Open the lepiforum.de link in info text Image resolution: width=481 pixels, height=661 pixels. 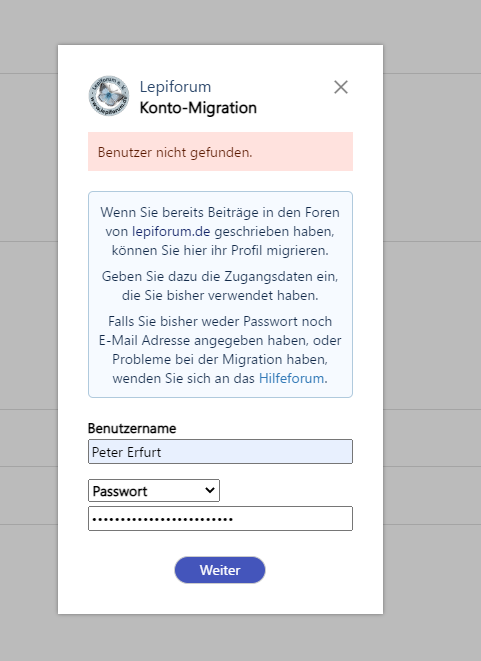coord(171,231)
